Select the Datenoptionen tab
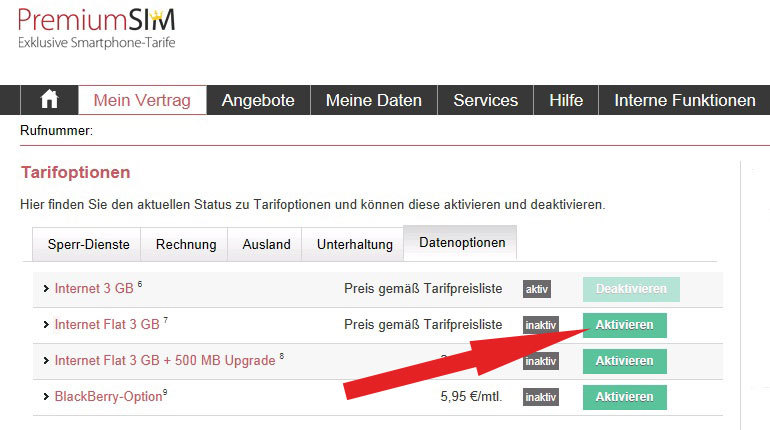 pyautogui.click(x=460, y=243)
